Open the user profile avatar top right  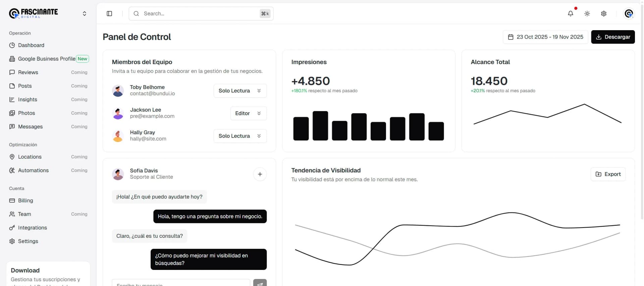(629, 14)
